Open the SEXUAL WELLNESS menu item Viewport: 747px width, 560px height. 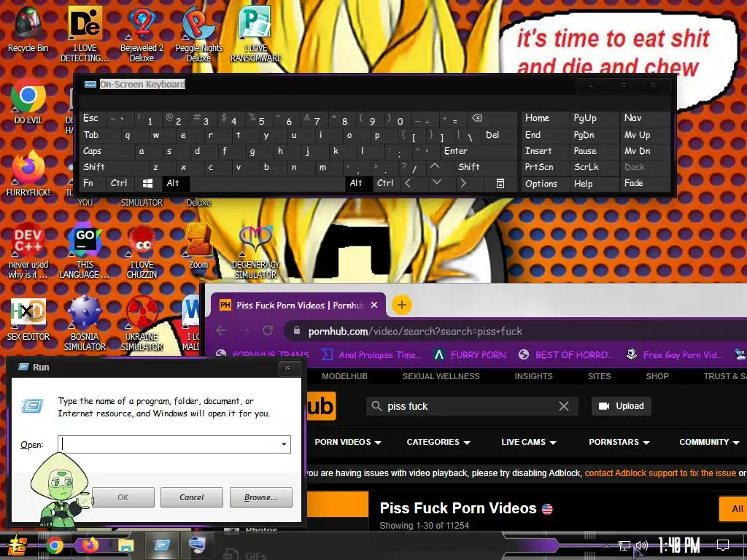[441, 376]
